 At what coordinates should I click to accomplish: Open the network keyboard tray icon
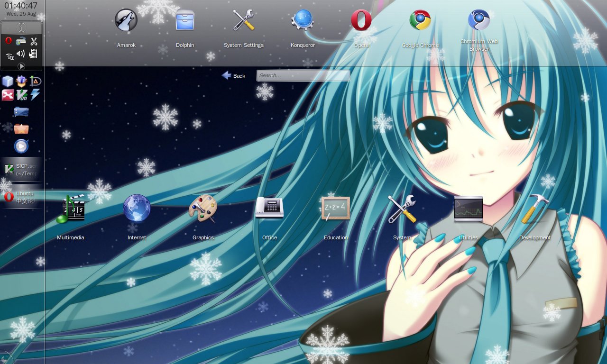[x=21, y=41]
